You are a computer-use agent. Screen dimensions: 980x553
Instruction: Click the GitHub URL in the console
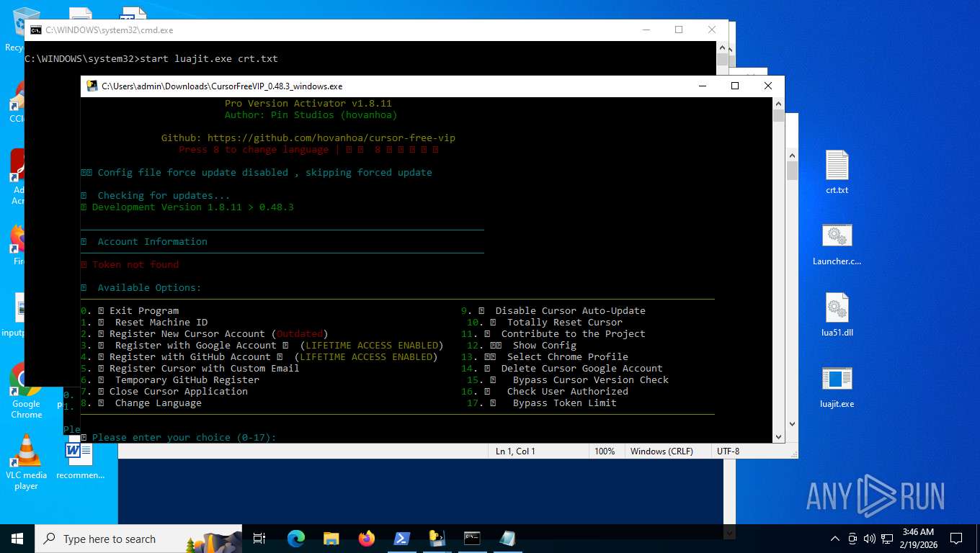tap(331, 138)
